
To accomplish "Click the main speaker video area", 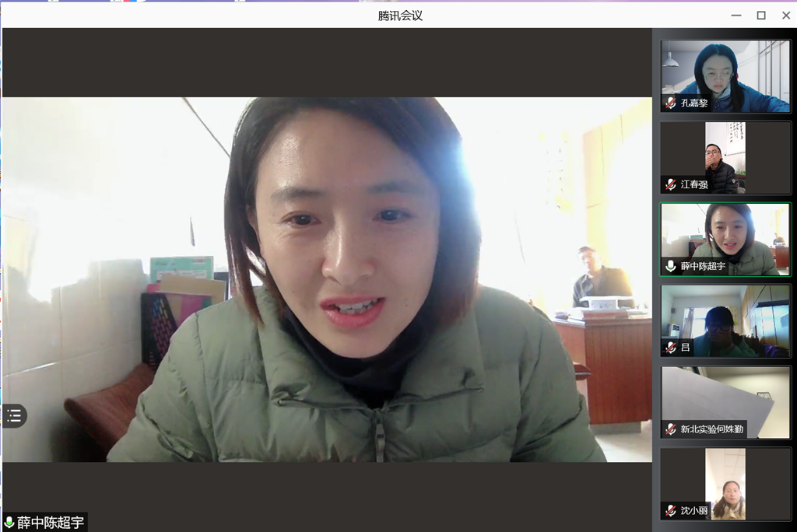I will [x=327, y=279].
